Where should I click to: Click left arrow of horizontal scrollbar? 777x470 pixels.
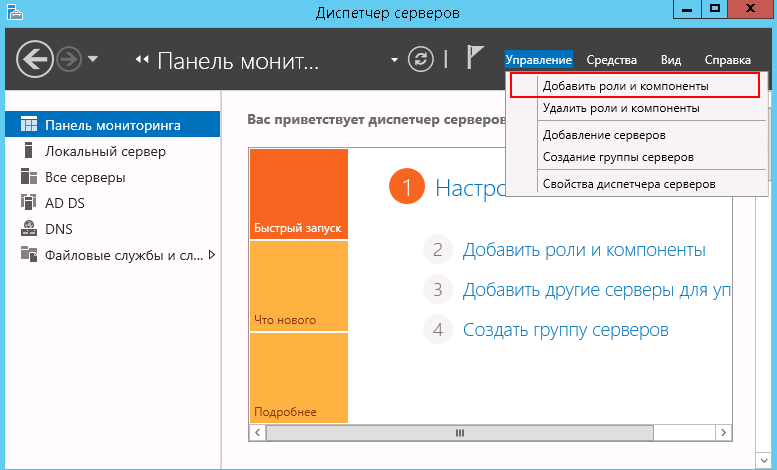coord(257,432)
